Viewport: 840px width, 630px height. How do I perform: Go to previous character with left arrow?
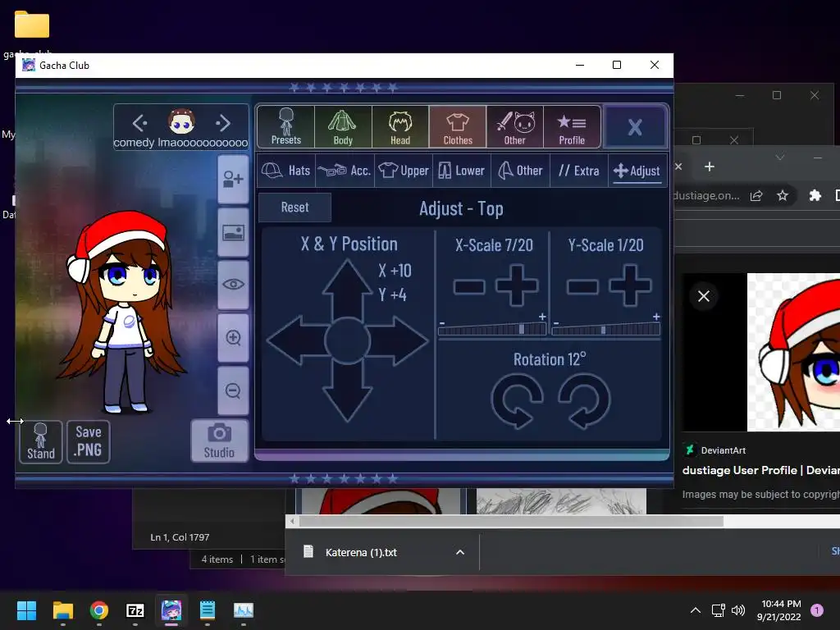coord(139,123)
